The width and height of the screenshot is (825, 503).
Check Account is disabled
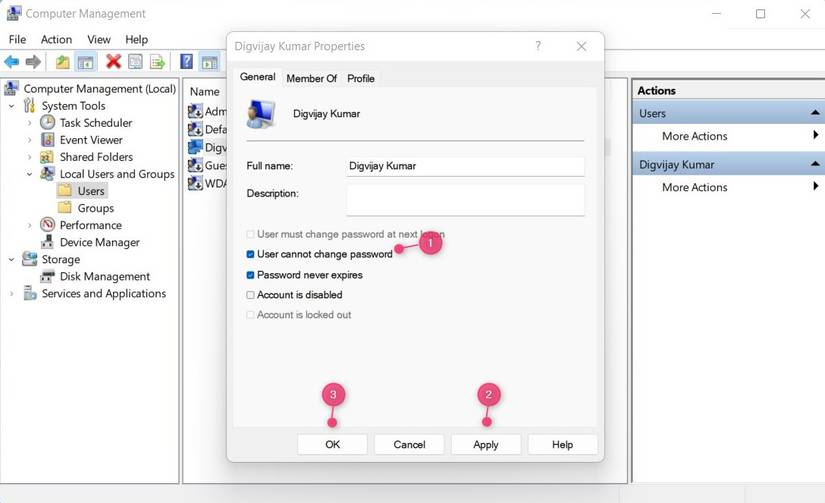250,295
